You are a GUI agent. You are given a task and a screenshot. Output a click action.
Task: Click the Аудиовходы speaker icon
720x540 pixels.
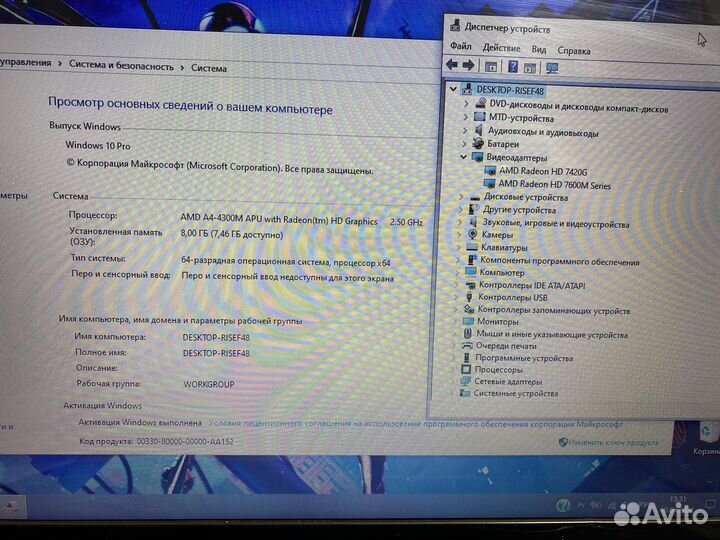(478, 130)
